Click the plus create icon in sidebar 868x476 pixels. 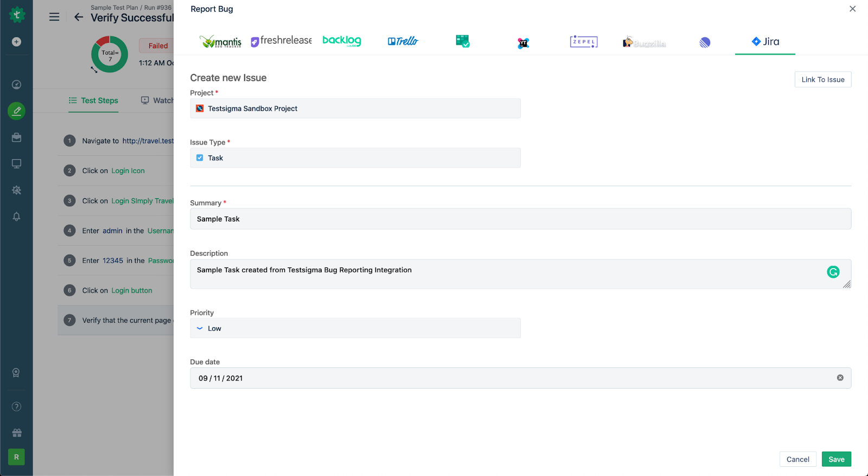16,42
